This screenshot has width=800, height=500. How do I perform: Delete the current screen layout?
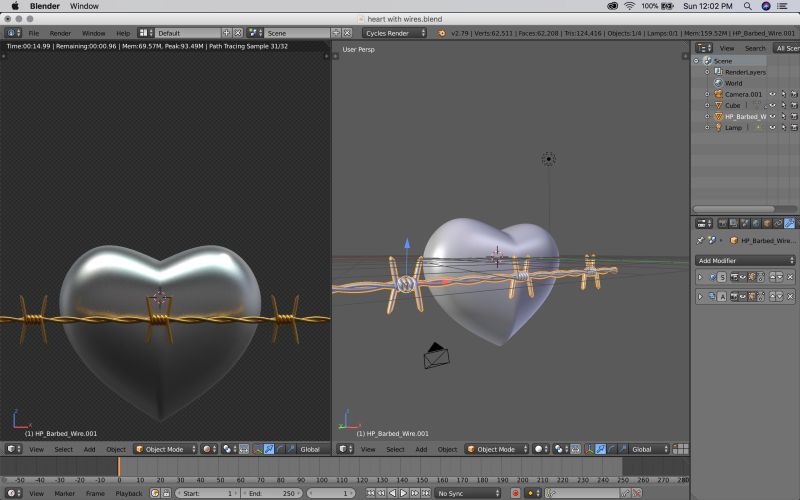(238, 33)
